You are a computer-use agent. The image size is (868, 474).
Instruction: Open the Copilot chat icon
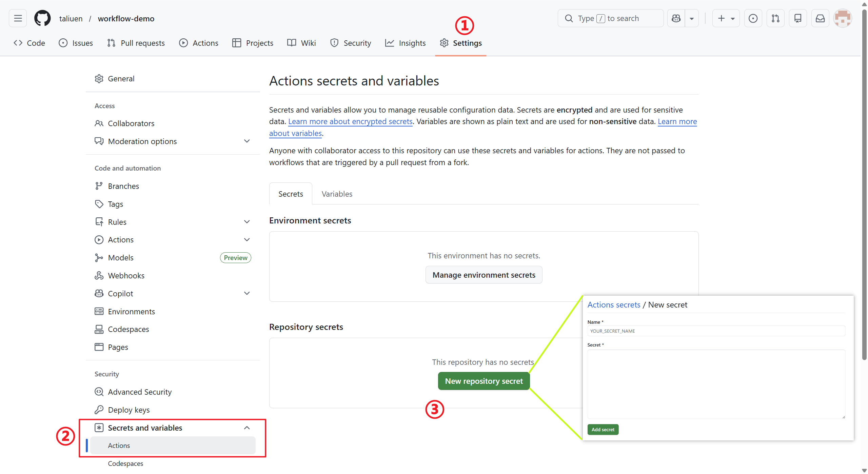point(676,18)
